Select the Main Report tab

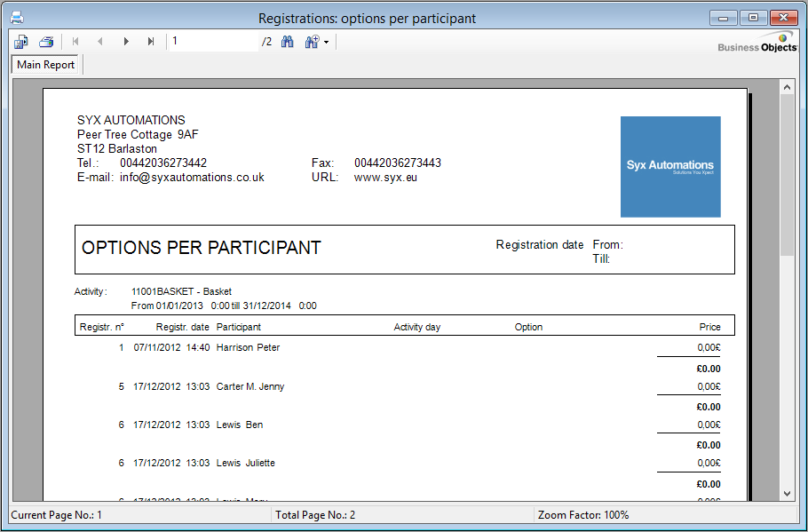46,65
